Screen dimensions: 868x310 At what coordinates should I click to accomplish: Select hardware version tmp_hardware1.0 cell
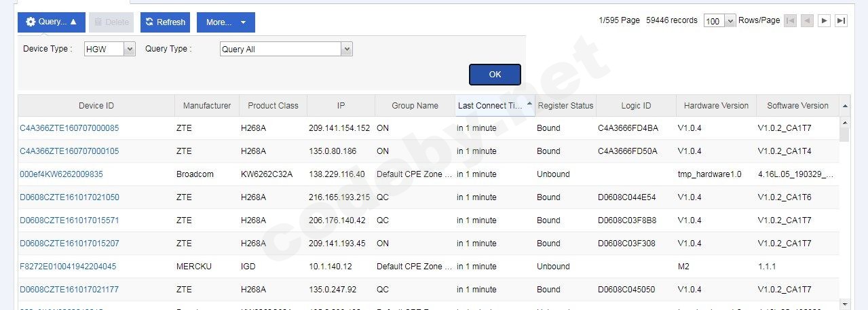(710, 174)
